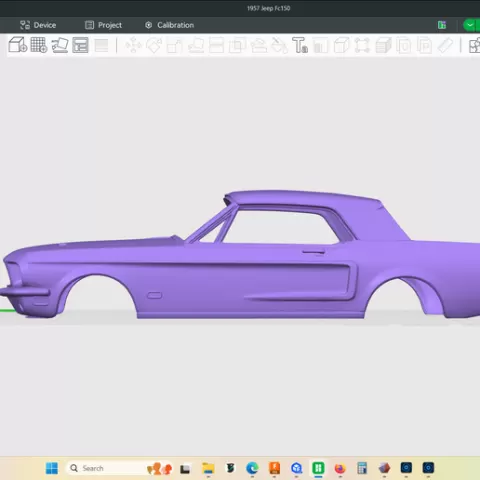The height and width of the screenshot is (480, 480).
Task: Click the Arrange all objects icon
Action: tap(80, 45)
